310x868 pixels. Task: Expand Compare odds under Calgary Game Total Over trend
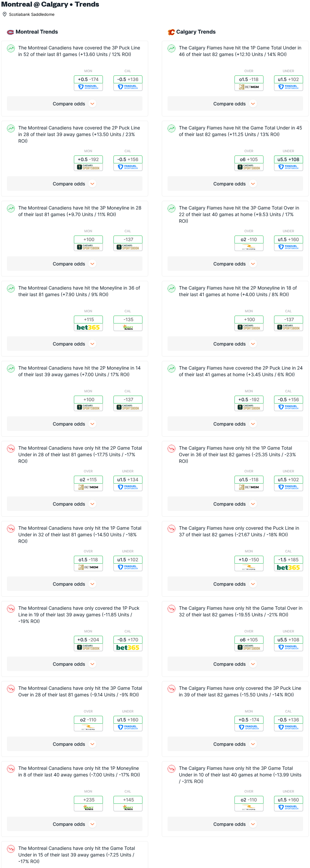[x=235, y=664]
